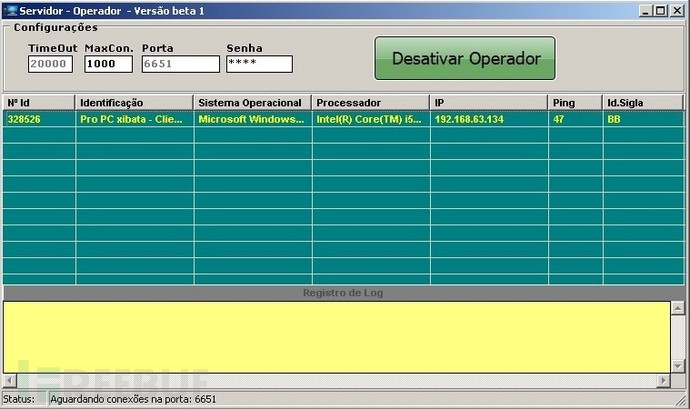Click the Sistema Operacional column header

pyautogui.click(x=252, y=103)
